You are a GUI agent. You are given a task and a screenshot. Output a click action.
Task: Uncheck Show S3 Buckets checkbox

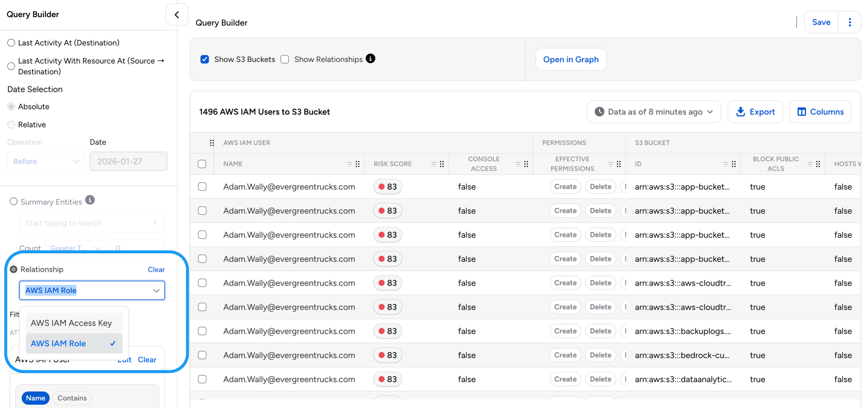pyautogui.click(x=204, y=59)
